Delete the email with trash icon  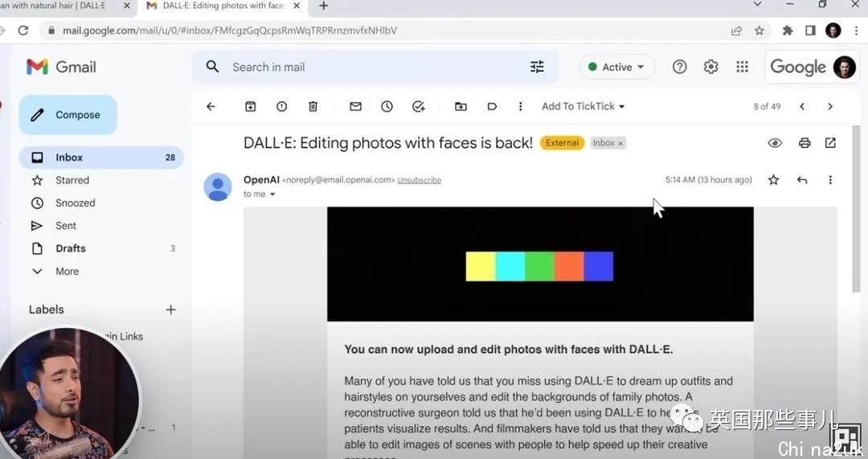pyautogui.click(x=313, y=106)
